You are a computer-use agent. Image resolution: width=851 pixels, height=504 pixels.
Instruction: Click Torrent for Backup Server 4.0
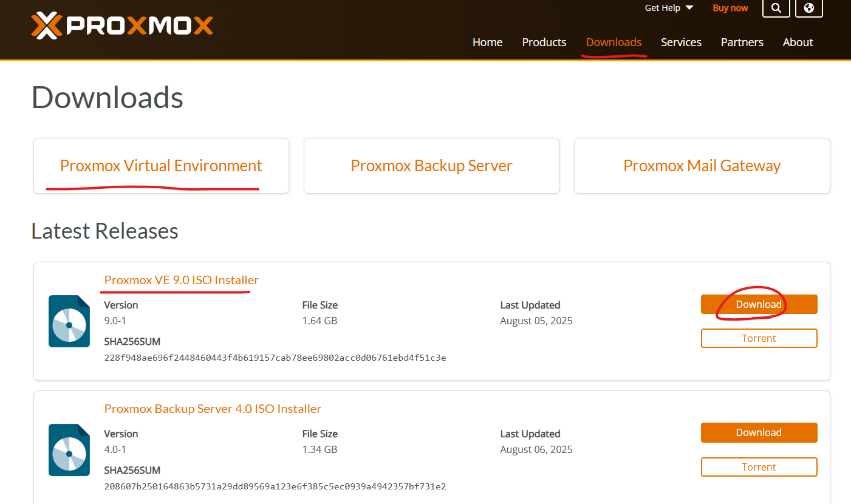pos(759,467)
